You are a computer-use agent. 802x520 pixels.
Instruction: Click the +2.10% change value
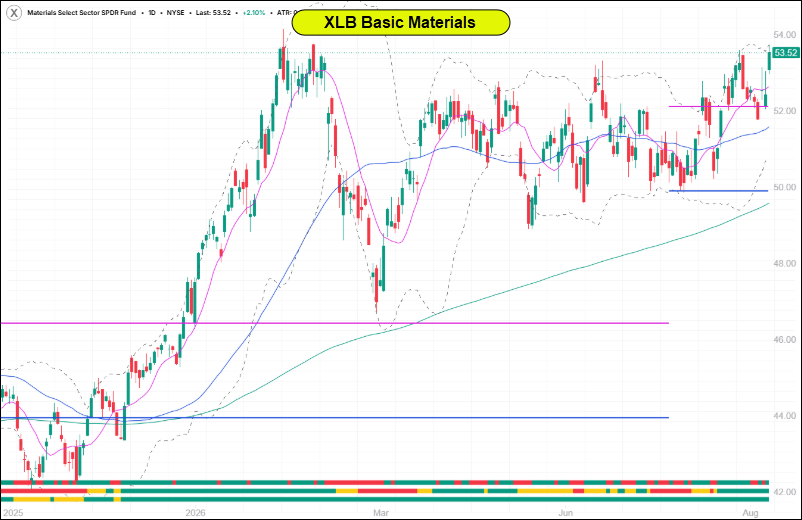(254, 12)
